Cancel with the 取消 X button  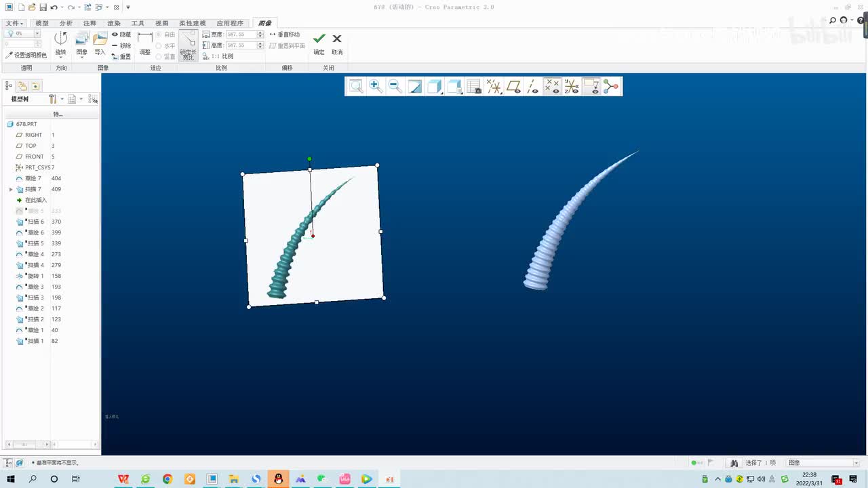tap(337, 43)
